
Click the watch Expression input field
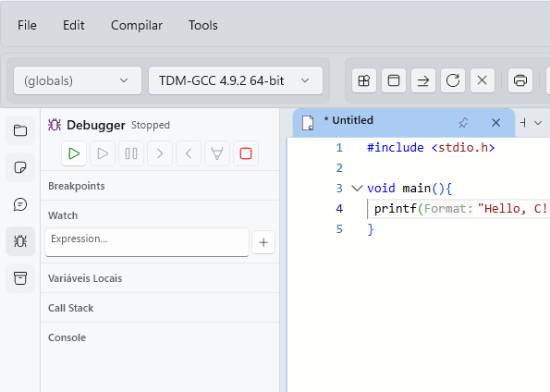[x=147, y=242]
